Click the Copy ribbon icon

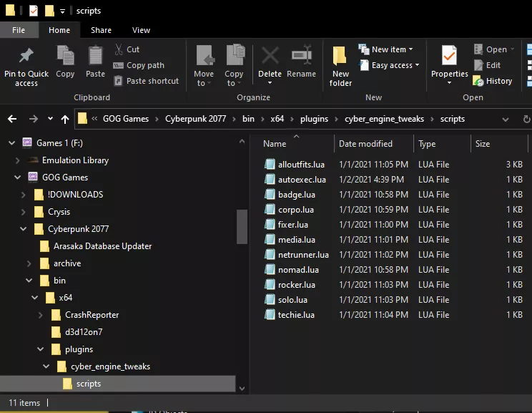point(65,55)
